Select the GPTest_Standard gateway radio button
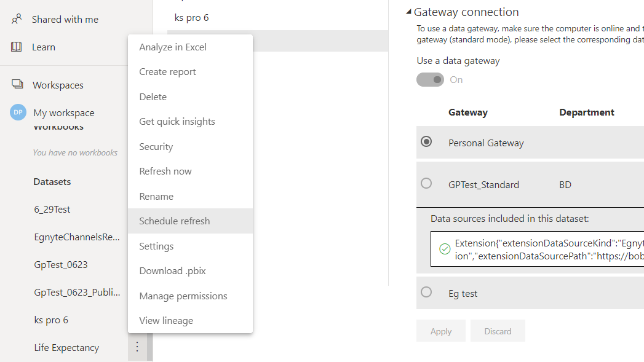Image resolution: width=644 pixels, height=362 pixels. (426, 183)
